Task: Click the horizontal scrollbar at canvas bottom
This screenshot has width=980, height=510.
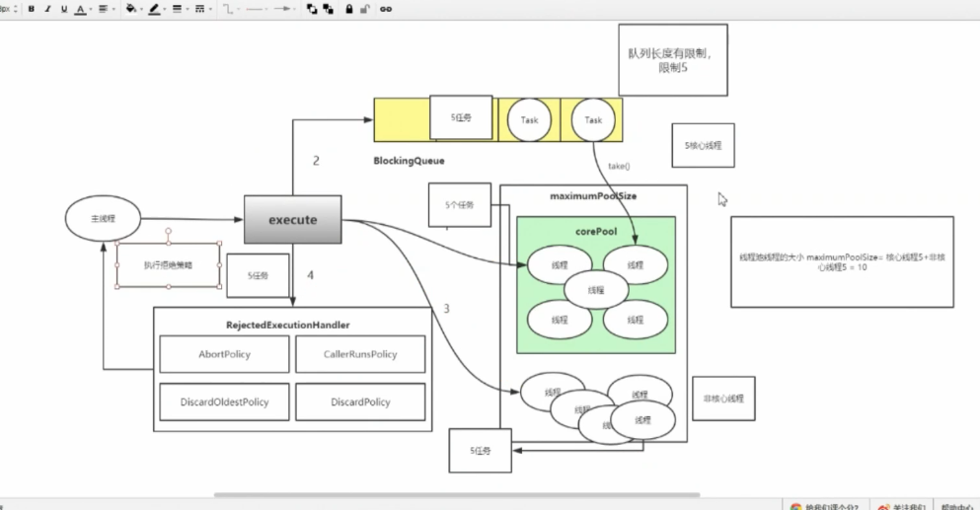Action: pos(457,495)
